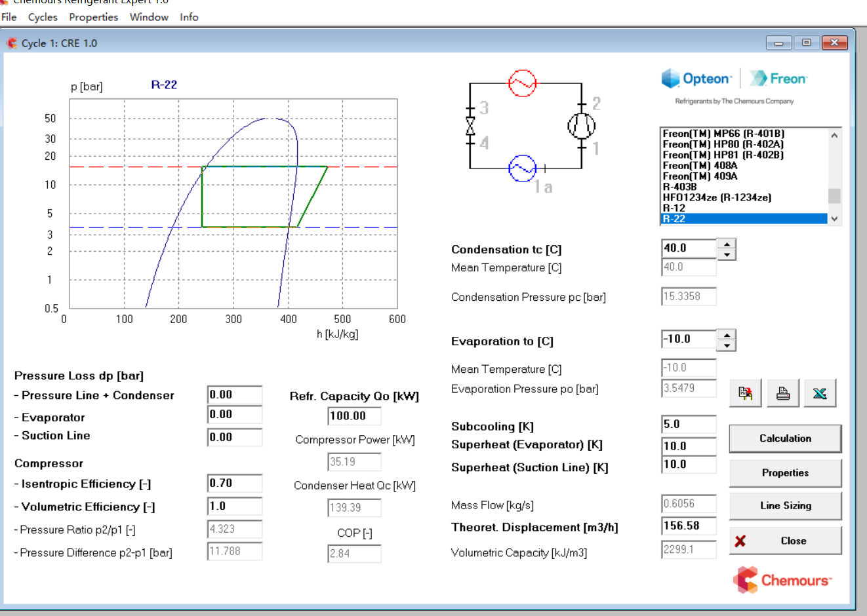Screen dimensions: 867x616
Task: Click the red condenser symbol in cycle diagram
Action: (523, 83)
